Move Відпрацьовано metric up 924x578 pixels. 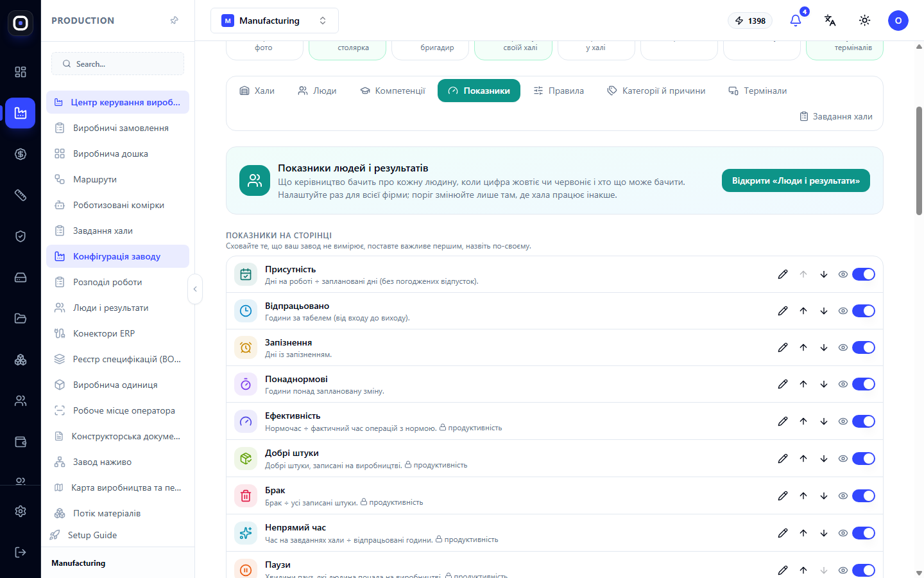point(803,311)
